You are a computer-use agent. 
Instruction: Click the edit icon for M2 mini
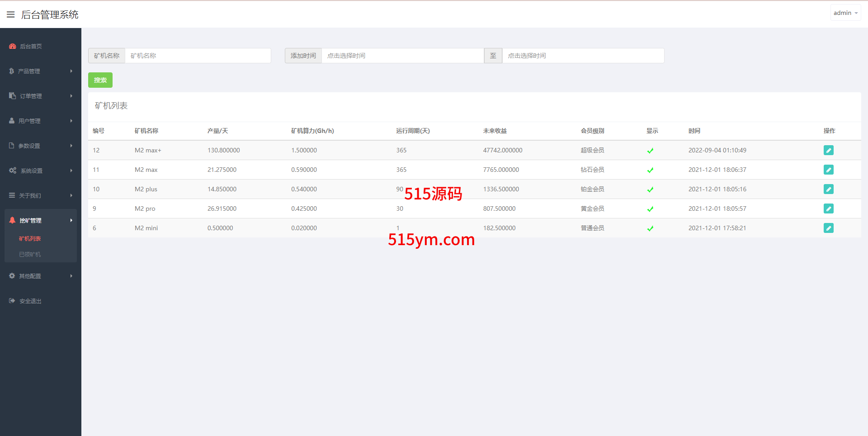pyautogui.click(x=828, y=228)
